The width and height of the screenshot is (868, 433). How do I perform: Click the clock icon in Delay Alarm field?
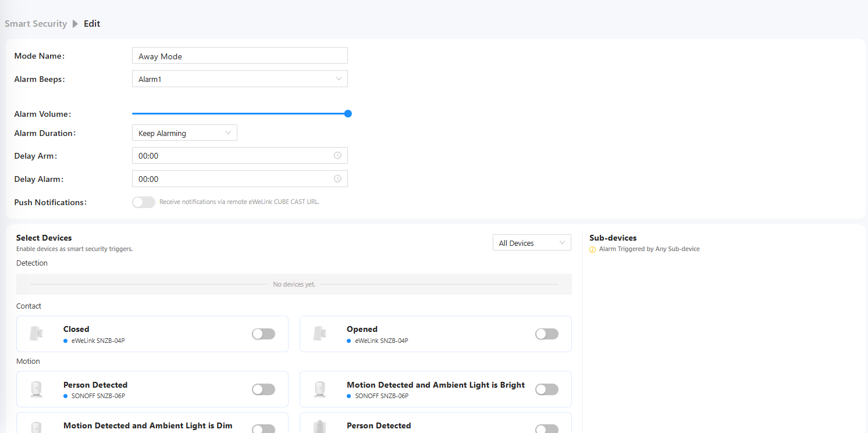click(x=337, y=179)
